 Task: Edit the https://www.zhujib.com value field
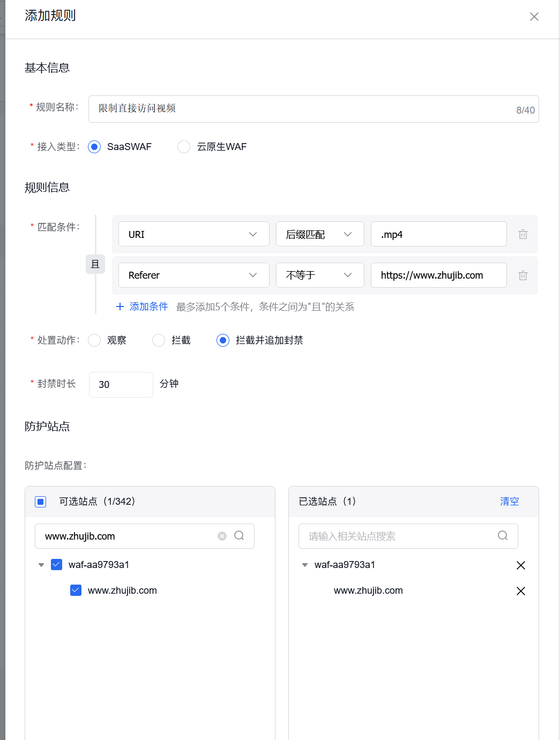(439, 275)
